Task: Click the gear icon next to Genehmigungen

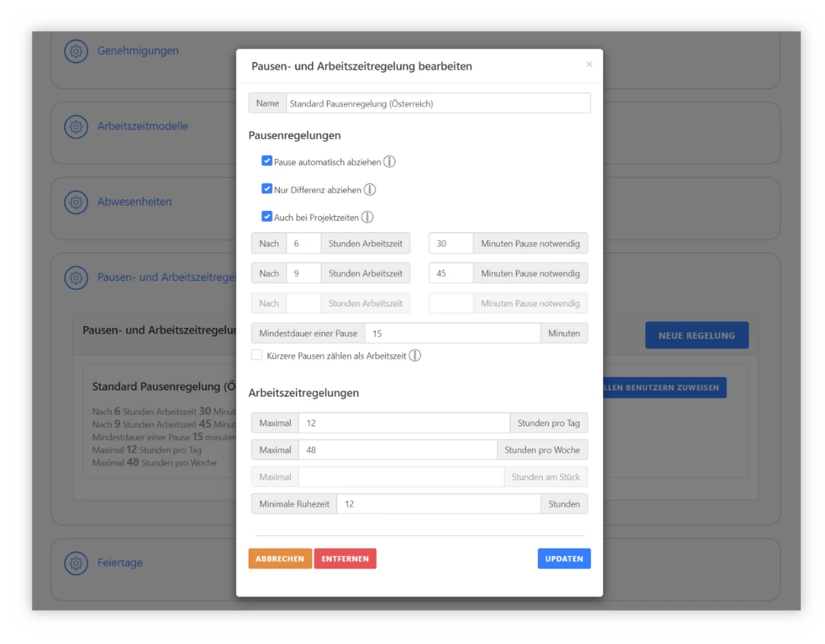Action: (75, 51)
